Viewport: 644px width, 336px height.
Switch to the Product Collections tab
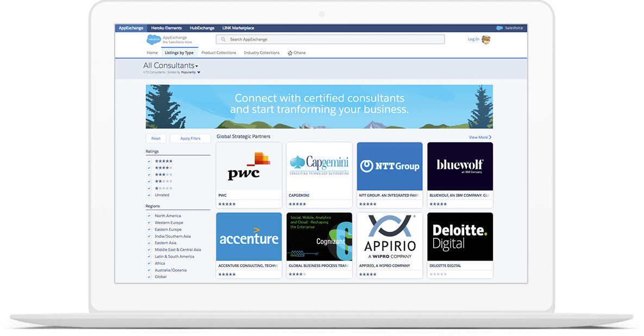click(218, 53)
